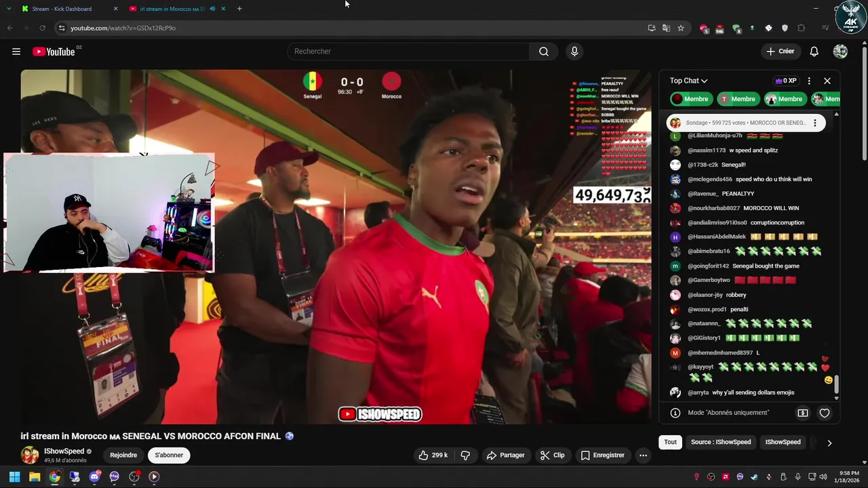Start voice search with microphone icon
The height and width of the screenshot is (488, 868).
tap(574, 52)
